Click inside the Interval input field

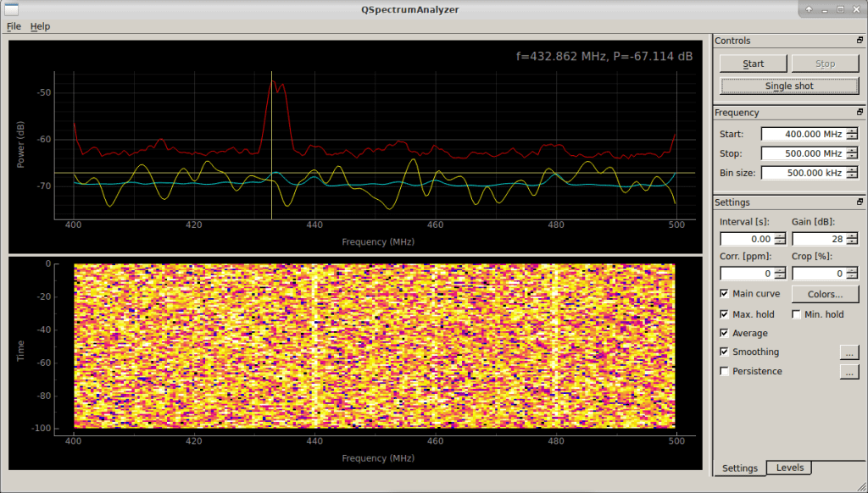(x=746, y=238)
